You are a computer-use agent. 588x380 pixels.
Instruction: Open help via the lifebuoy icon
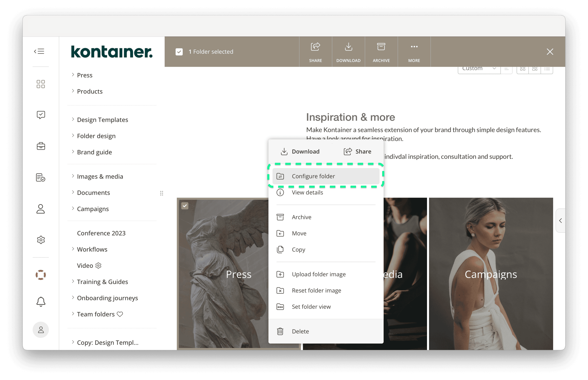tap(41, 275)
